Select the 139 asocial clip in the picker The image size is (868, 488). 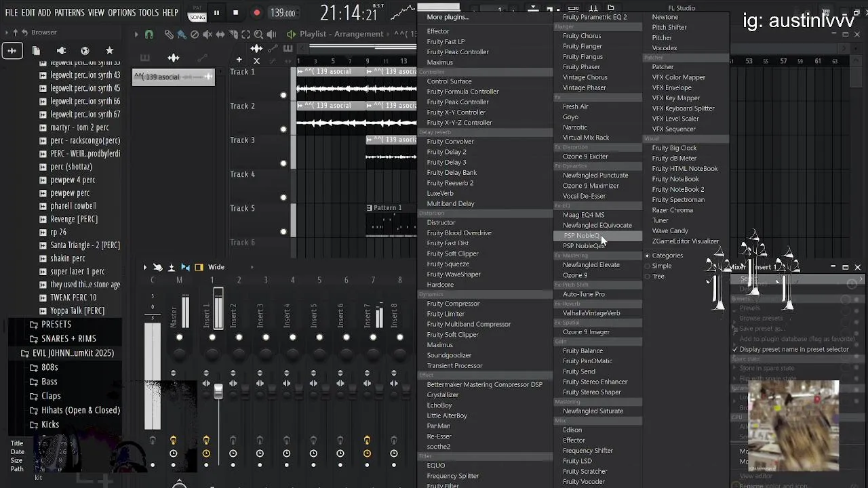[174, 77]
